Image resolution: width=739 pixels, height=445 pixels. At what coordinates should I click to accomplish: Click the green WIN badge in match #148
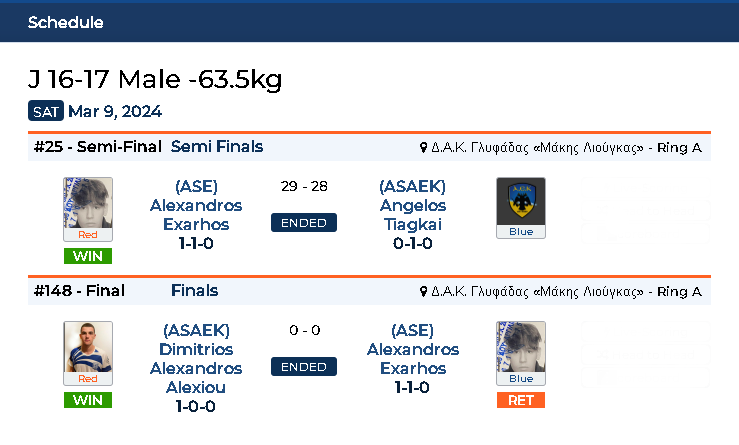pyautogui.click(x=88, y=400)
